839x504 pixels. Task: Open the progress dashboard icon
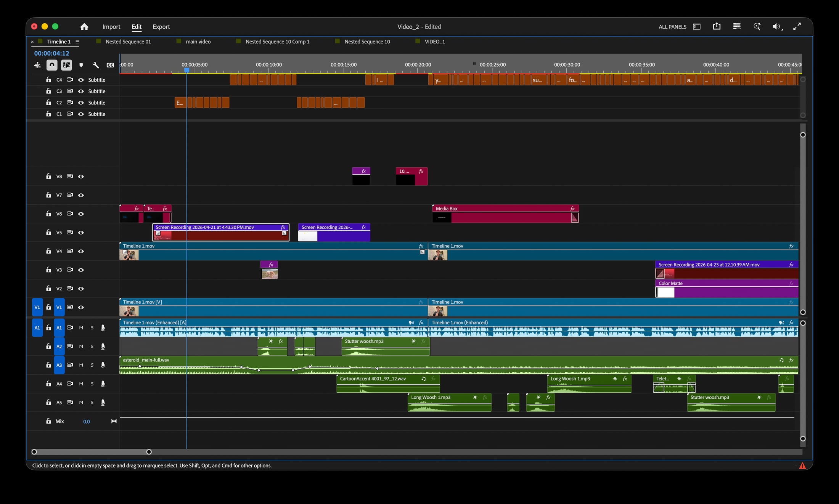tap(737, 26)
